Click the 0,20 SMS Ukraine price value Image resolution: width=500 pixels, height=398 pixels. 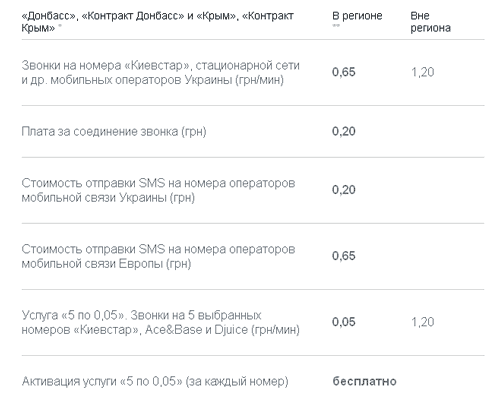point(344,190)
